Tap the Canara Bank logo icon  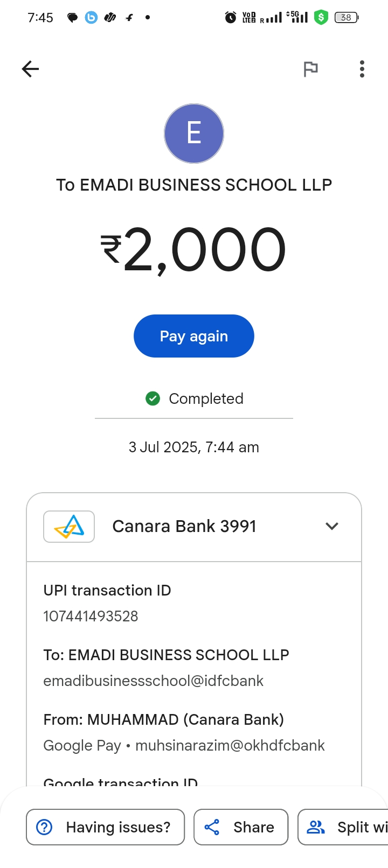[x=69, y=527]
